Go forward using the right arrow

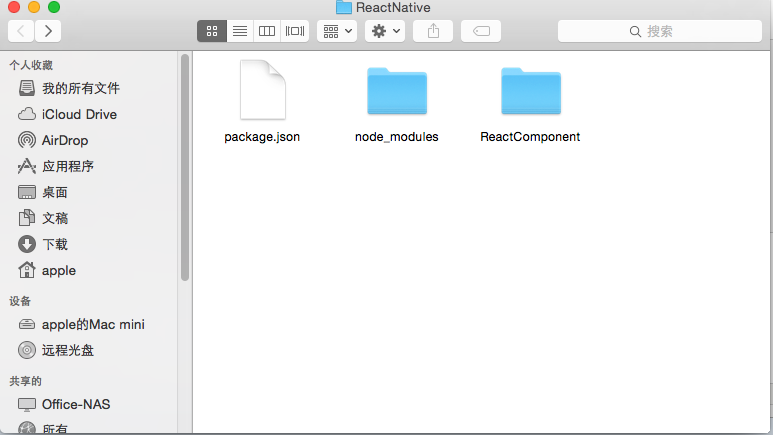(x=48, y=31)
